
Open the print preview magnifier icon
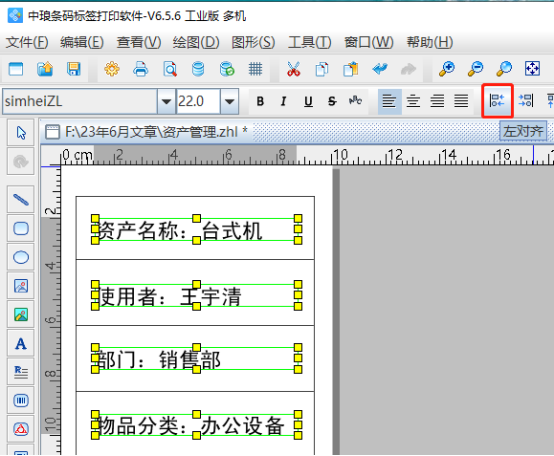pyautogui.click(x=170, y=69)
